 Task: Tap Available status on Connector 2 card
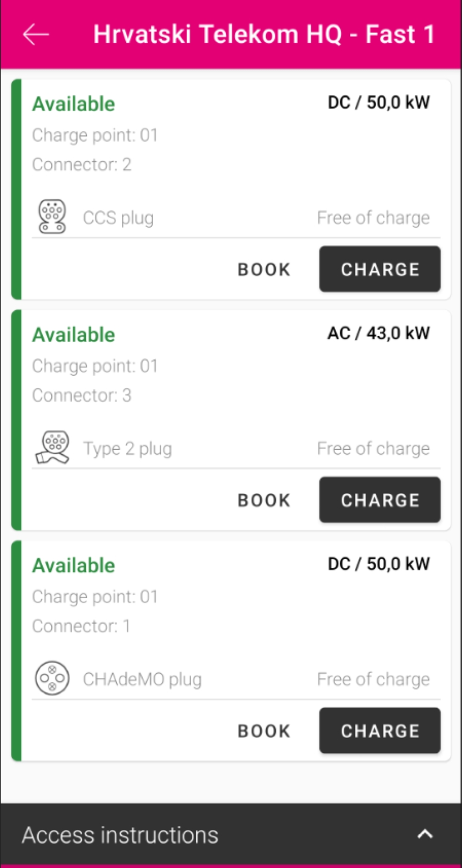tap(73, 104)
